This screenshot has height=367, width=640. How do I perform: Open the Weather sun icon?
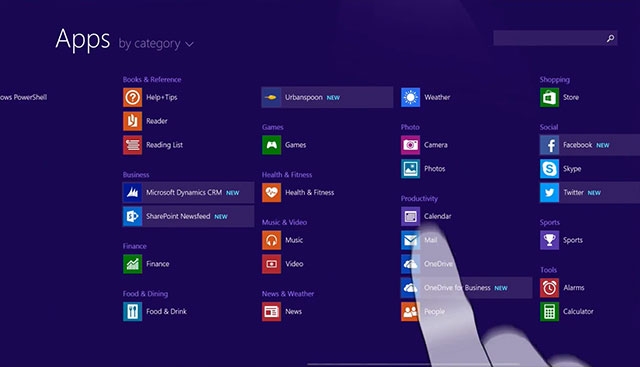coord(410,98)
